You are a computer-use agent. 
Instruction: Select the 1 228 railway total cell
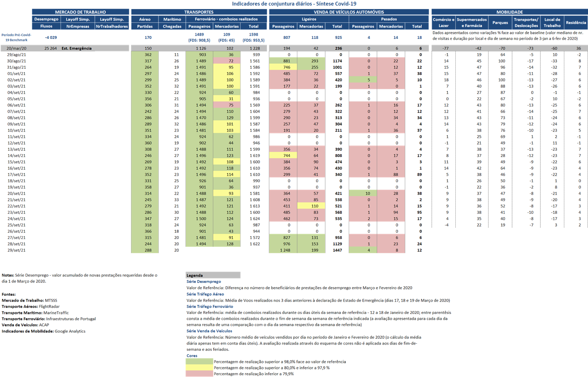pyautogui.click(x=254, y=48)
